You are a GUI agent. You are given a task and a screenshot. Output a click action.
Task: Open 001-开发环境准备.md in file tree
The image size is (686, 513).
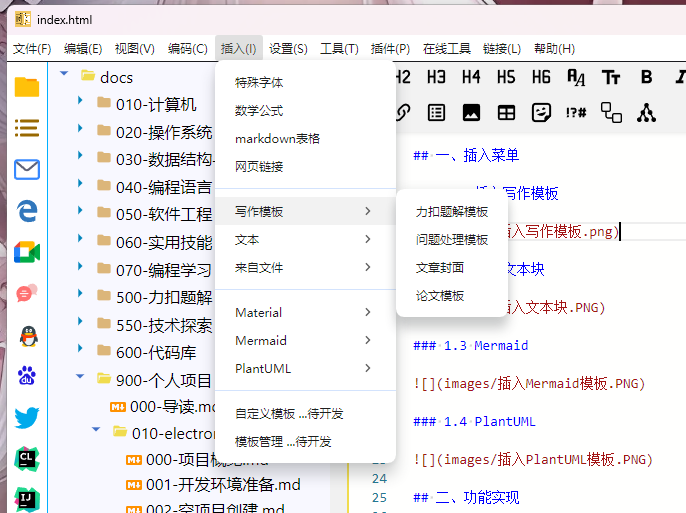222,485
